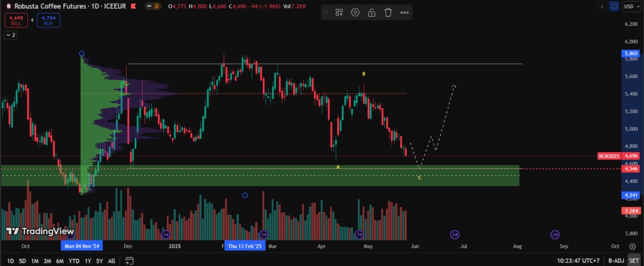This screenshot has width=644, height=266.
Task: Click the down arrow icon beside USD
Action: click(602, 6)
